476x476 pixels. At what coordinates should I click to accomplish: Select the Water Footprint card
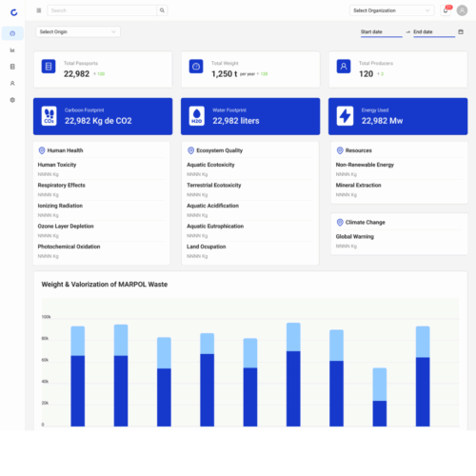click(x=250, y=116)
